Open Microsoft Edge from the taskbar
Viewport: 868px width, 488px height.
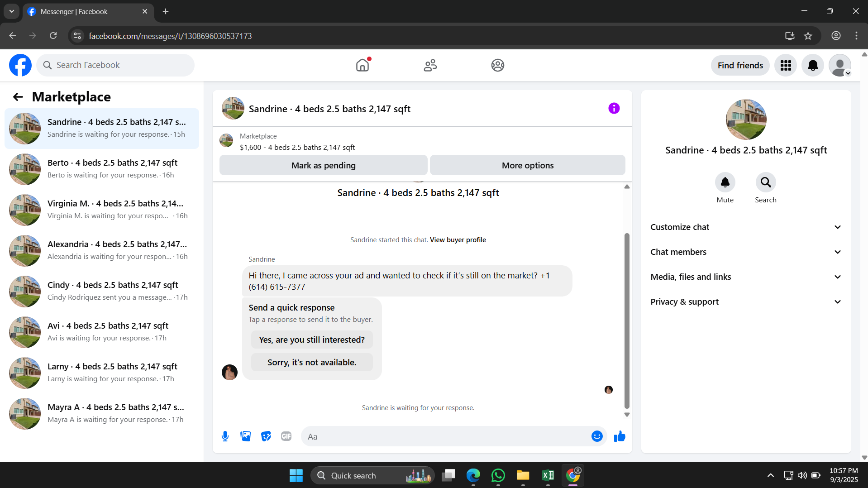[473, 475]
